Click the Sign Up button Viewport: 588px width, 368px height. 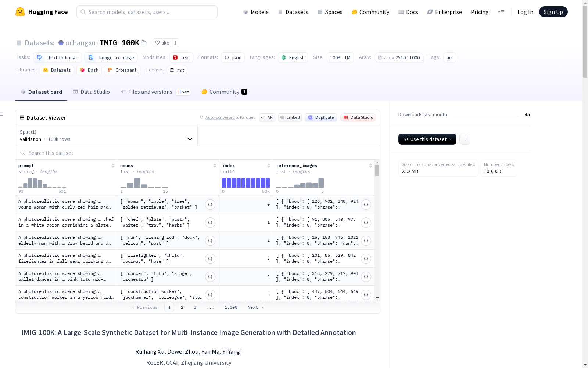[553, 12]
